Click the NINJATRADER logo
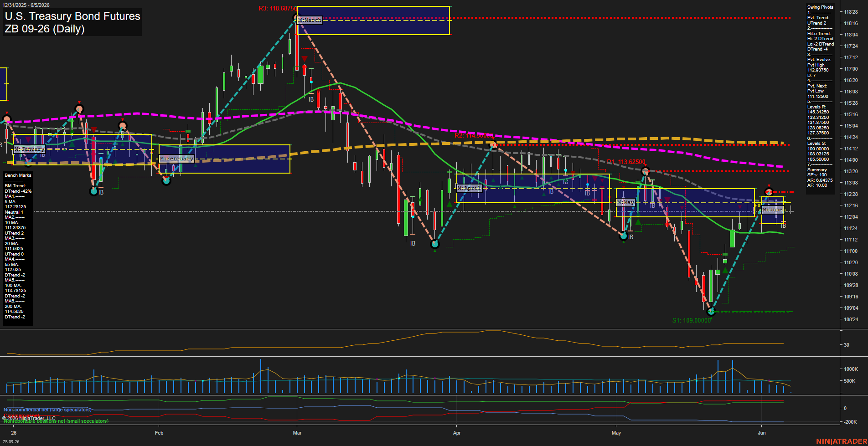868x446 pixels. [842, 441]
